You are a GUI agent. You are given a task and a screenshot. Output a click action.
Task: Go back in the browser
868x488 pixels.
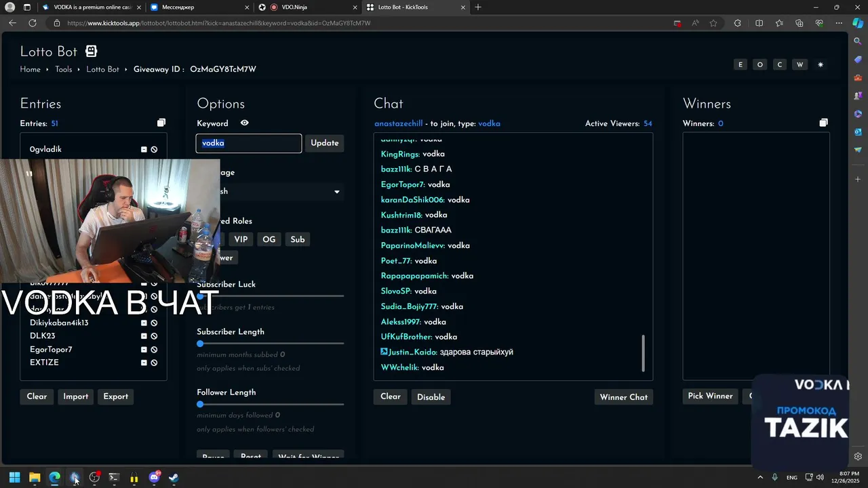[12, 23]
